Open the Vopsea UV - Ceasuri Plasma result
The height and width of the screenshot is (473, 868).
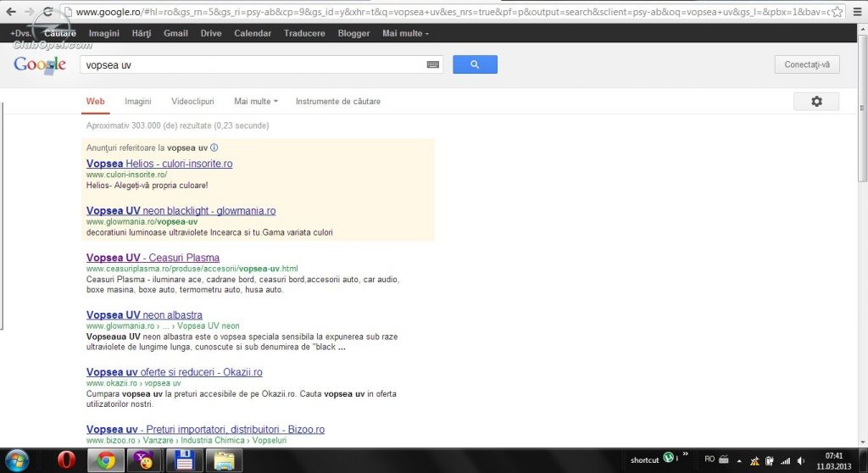tap(153, 258)
